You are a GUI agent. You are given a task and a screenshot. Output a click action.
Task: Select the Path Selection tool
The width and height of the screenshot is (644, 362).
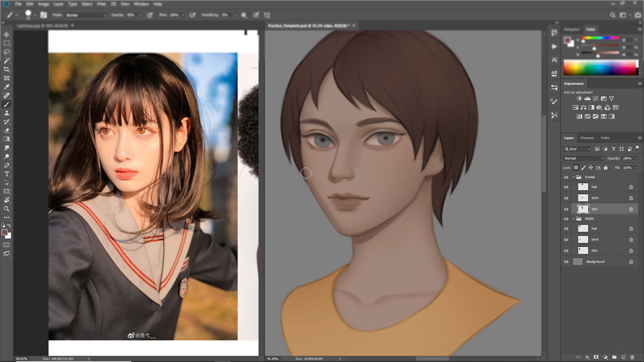click(x=6, y=183)
